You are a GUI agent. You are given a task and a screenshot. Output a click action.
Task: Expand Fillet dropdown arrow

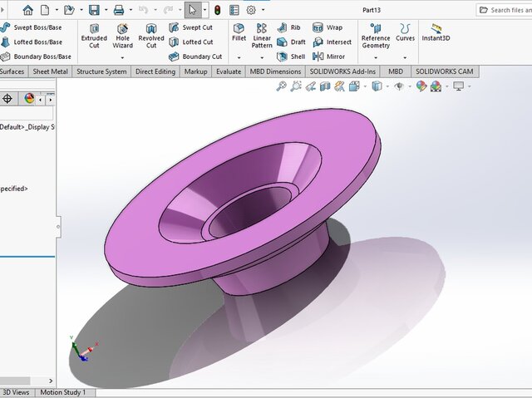(x=239, y=57)
